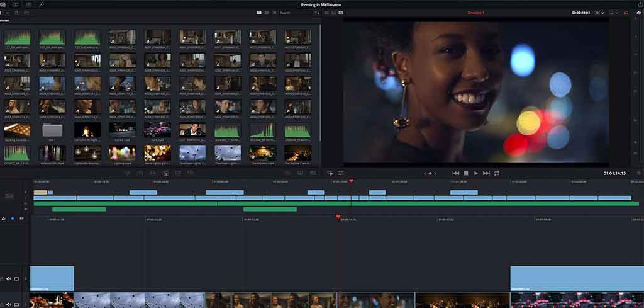Toggle timeline snapping magnet icon
This screenshot has height=308, width=644.
(4, 219)
